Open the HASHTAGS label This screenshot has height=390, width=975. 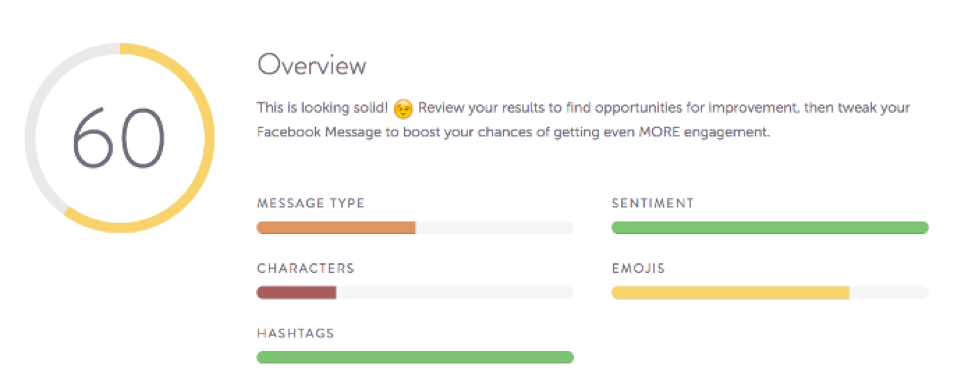tap(295, 333)
